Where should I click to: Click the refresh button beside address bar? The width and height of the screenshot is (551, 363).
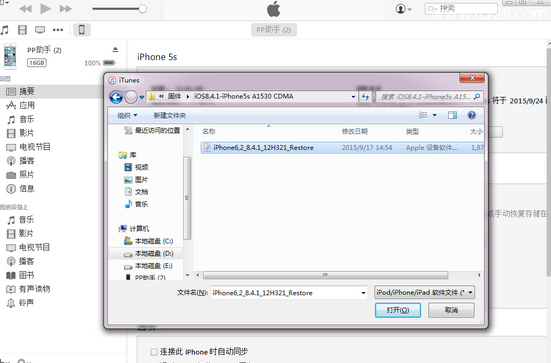click(365, 97)
